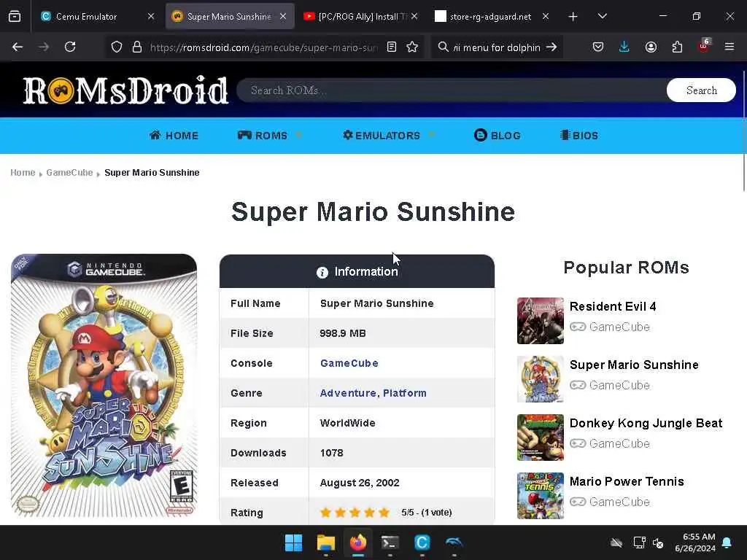This screenshot has height=560, width=747.
Task: Click Home breadcrumb link
Action: click(23, 172)
